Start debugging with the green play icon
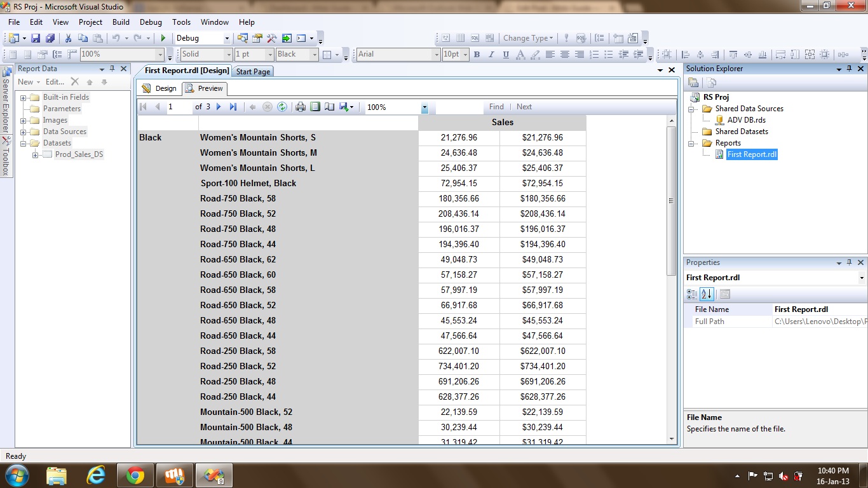Viewport: 868px width, 488px height. [x=163, y=39]
